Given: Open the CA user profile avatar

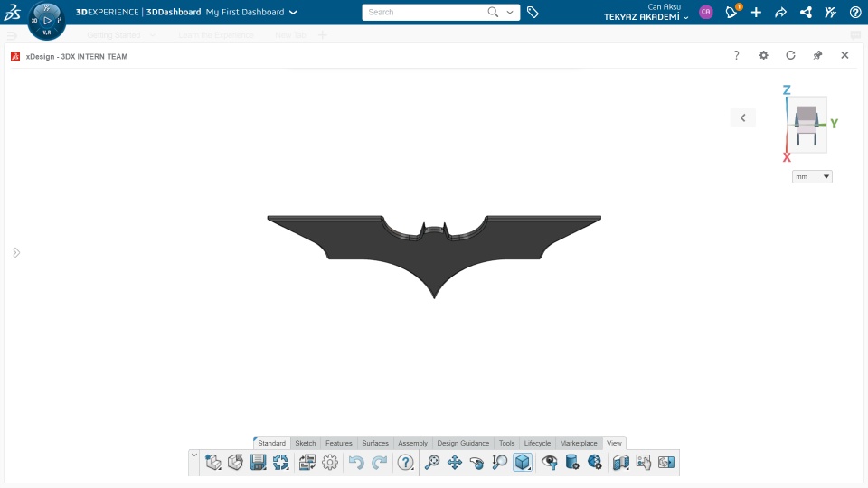Looking at the screenshot, I should (706, 12).
